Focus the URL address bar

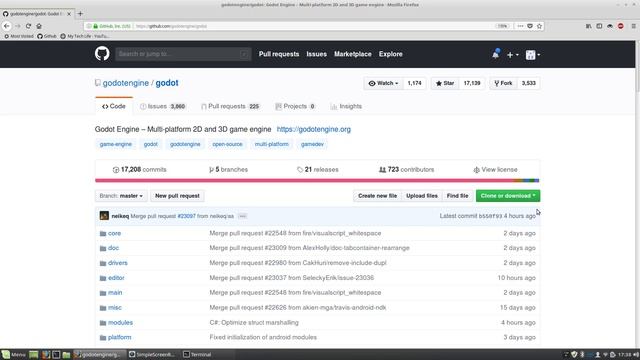(x=314, y=26)
